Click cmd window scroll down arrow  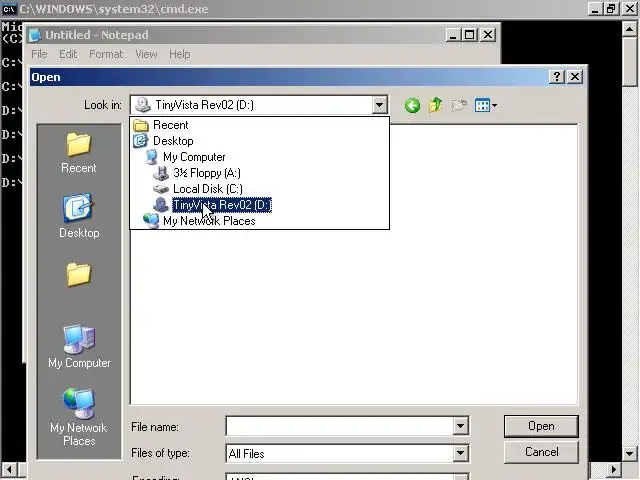click(x=630, y=453)
